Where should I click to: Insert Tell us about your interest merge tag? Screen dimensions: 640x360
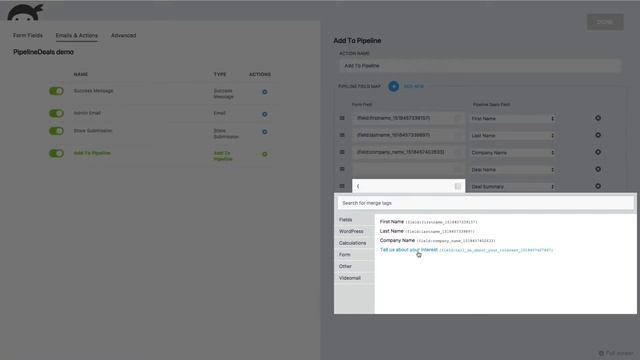(x=466, y=250)
